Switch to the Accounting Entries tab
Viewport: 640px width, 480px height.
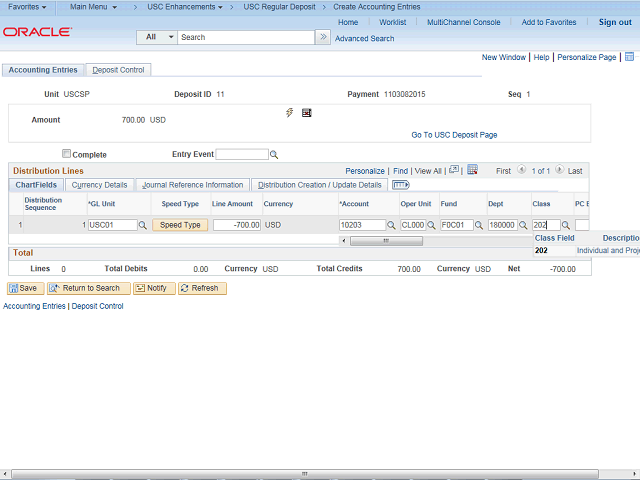[x=43, y=70]
